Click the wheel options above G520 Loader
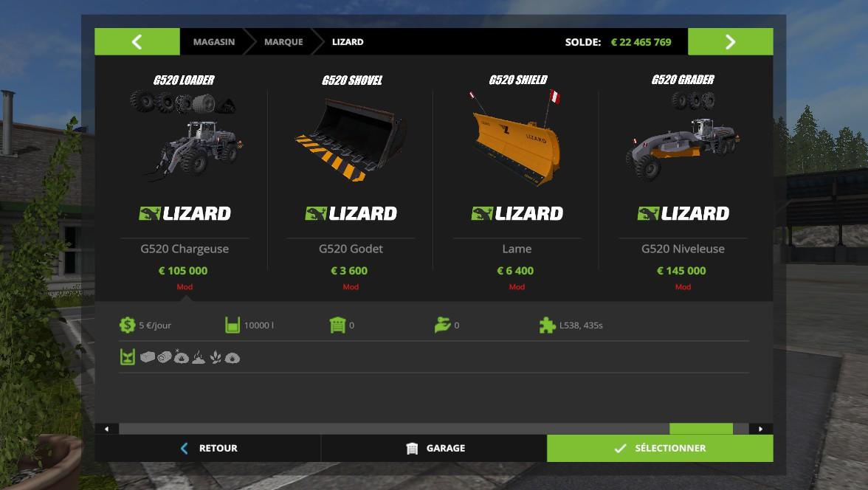 coord(183,103)
